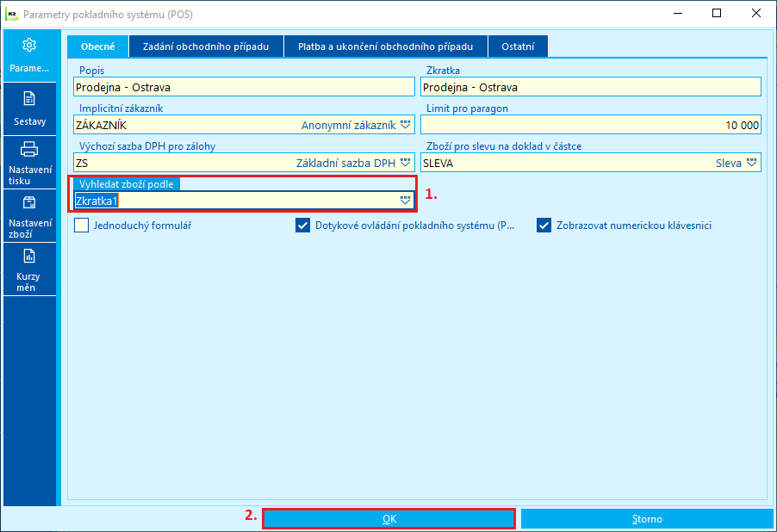This screenshot has width=777, height=532.
Task: Open the Výchozí sazba DPH dropdown arrow
Action: pos(406,163)
